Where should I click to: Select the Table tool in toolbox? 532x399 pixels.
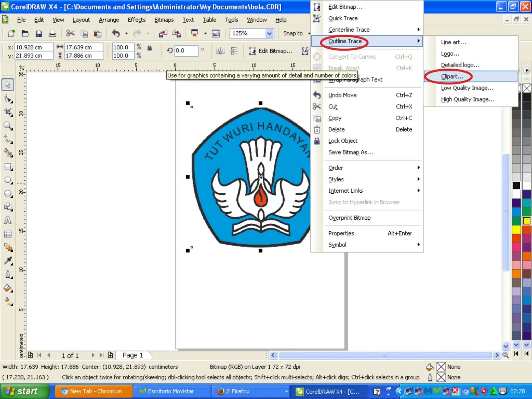[8, 234]
